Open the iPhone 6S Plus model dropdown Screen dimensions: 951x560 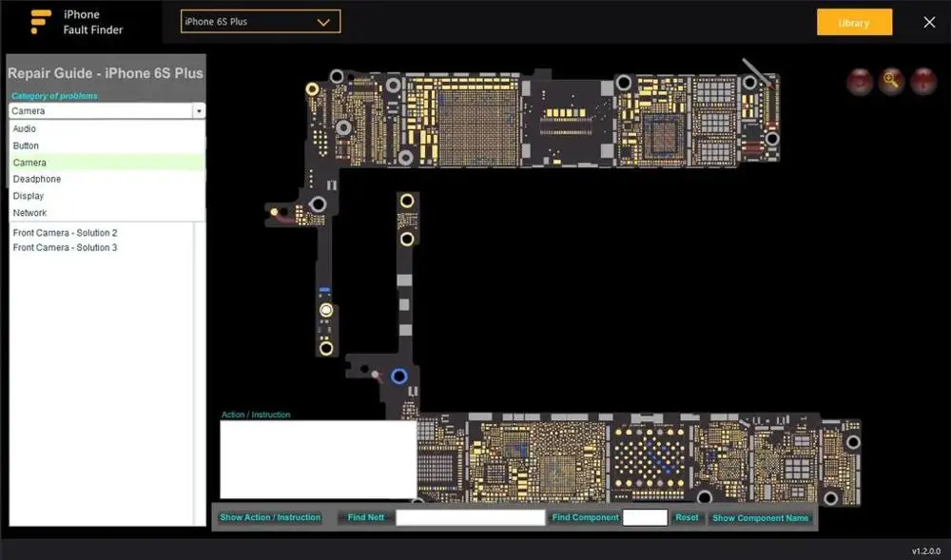pos(260,22)
